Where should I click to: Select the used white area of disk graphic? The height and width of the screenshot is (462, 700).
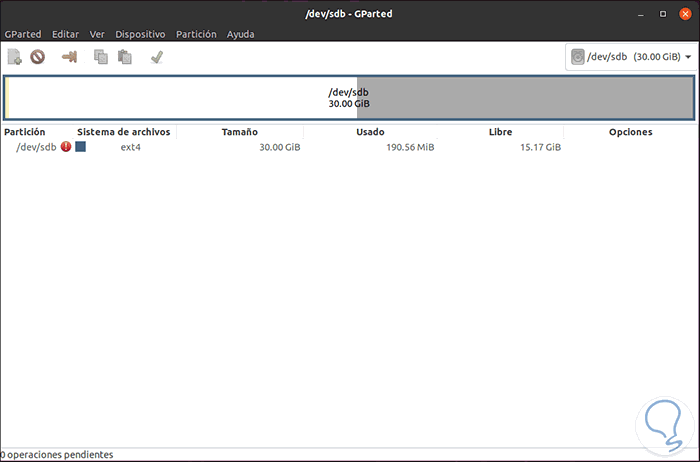[x=183, y=98]
